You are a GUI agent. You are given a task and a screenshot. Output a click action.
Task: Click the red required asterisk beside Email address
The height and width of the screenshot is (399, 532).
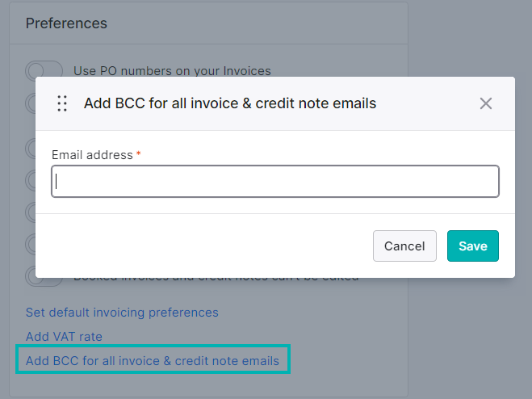(138, 153)
